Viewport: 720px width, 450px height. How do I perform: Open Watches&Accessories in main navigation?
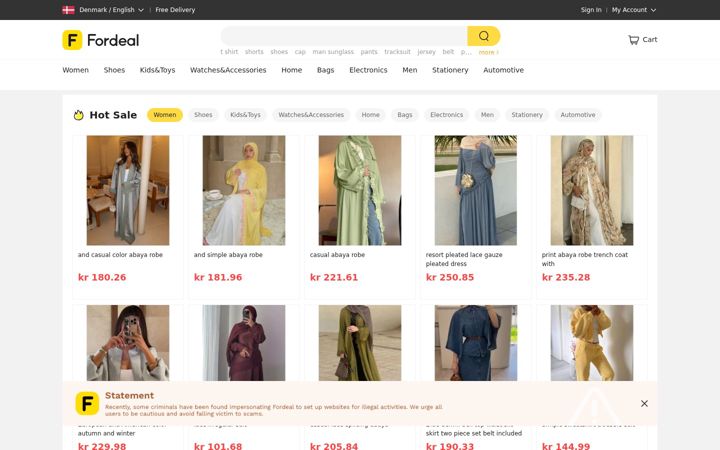[x=228, y=70]
